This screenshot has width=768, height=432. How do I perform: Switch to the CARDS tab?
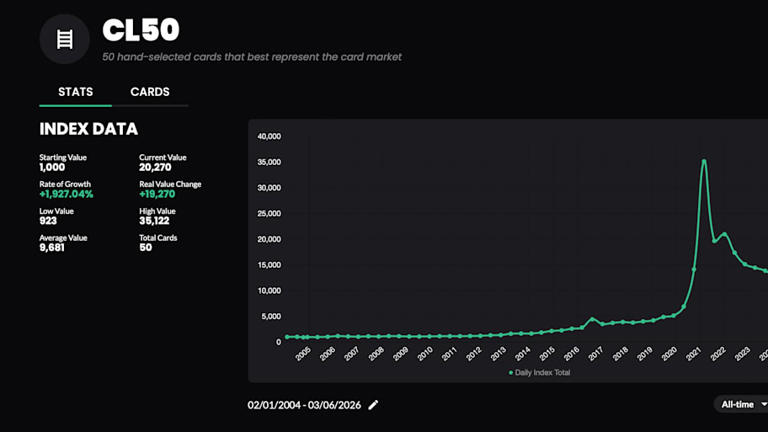point(150,92)
